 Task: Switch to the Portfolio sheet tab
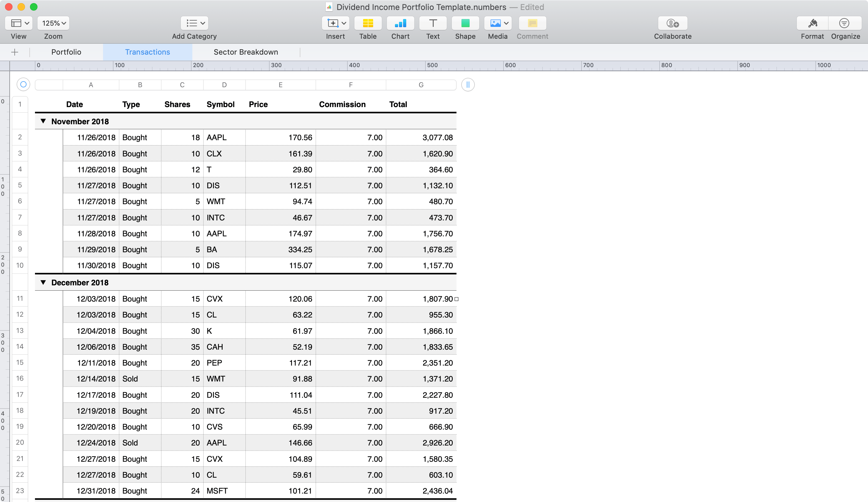[66, 52]
